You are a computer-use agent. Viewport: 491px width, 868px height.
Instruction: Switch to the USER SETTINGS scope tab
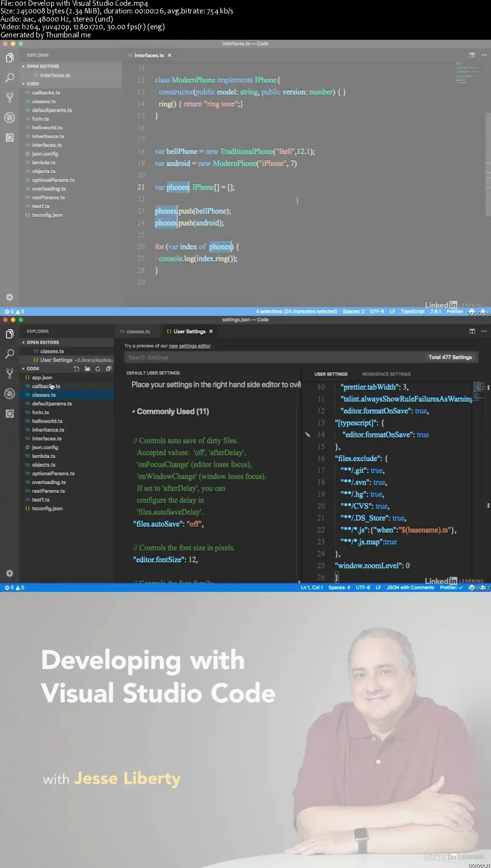point(331,374)
